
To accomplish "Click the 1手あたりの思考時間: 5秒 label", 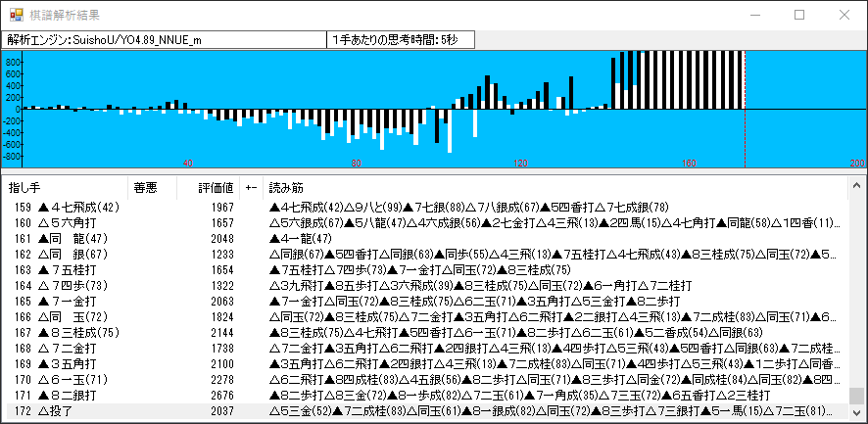I will 401,40.
